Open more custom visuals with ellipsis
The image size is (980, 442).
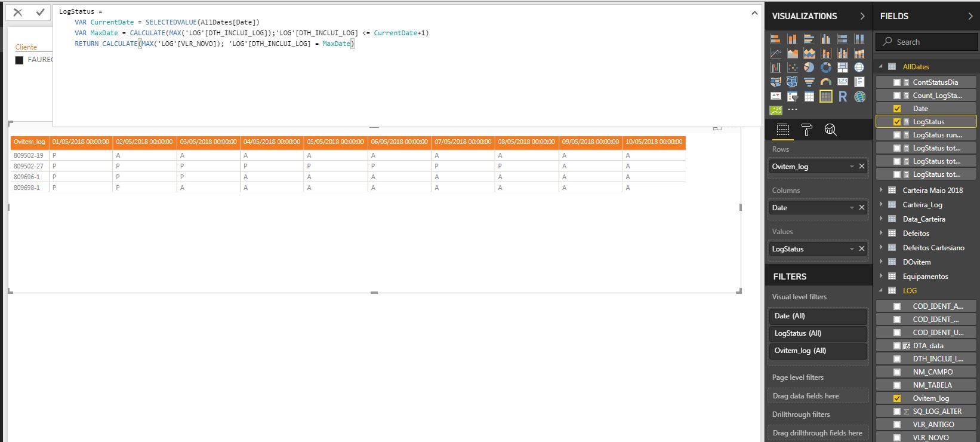[793, 110]
